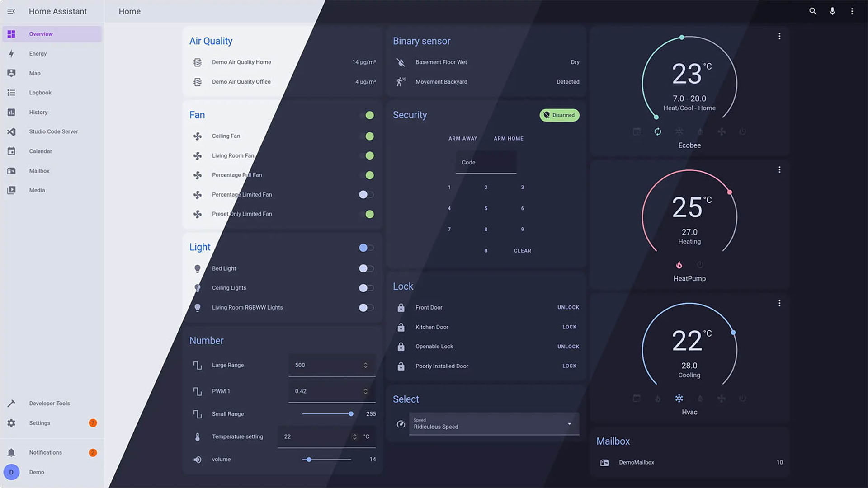Click ARM AWAY button in Security panel
This screenshot has width=868, height=488.
(x=463, y=138)
